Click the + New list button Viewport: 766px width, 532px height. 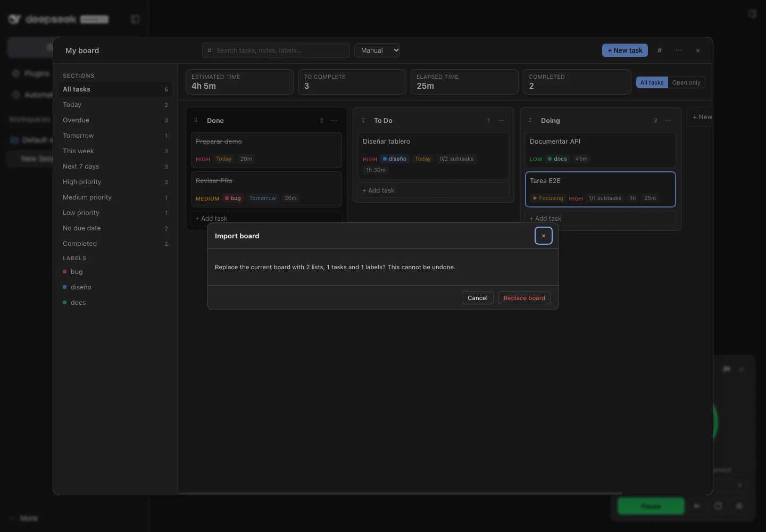(701, 117)
